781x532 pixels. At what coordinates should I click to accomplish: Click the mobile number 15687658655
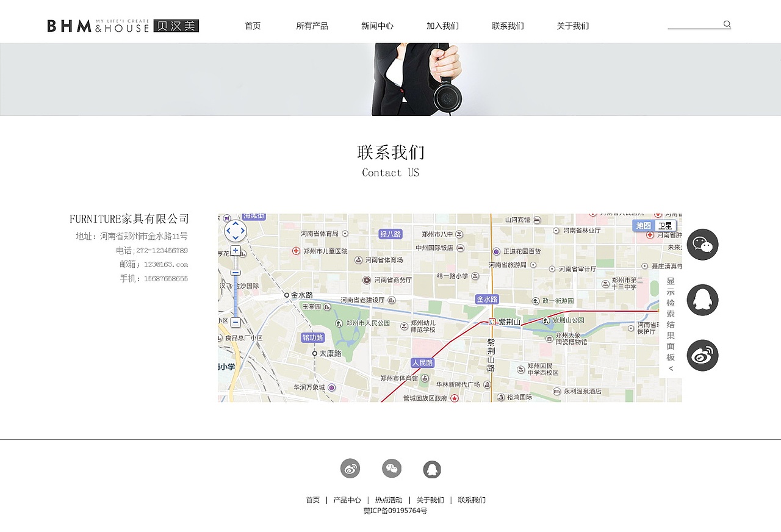[x=166, y=279]
